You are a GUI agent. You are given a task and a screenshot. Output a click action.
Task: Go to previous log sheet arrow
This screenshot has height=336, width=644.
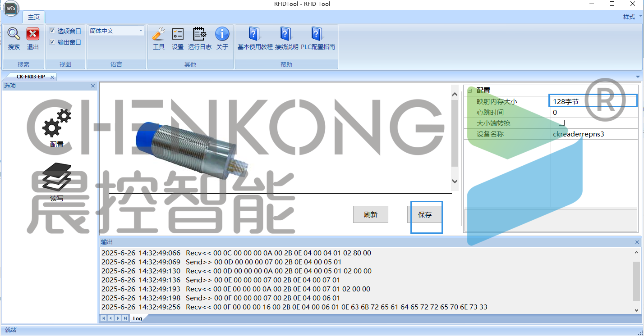click(x=110, y=318)
